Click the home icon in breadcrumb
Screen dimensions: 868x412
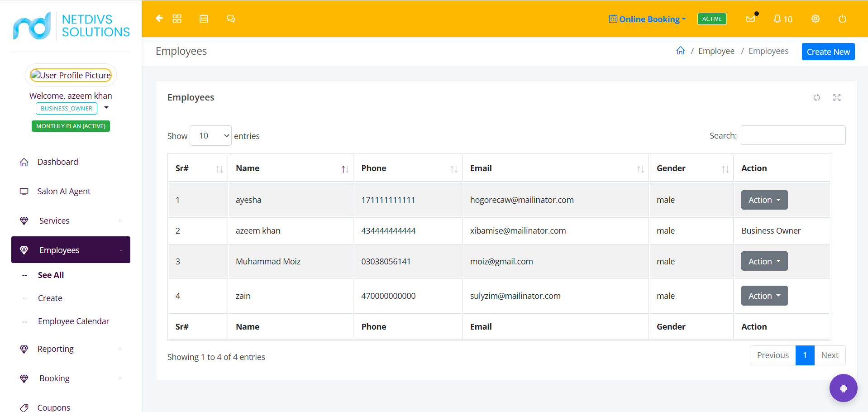tap(681, 51)
